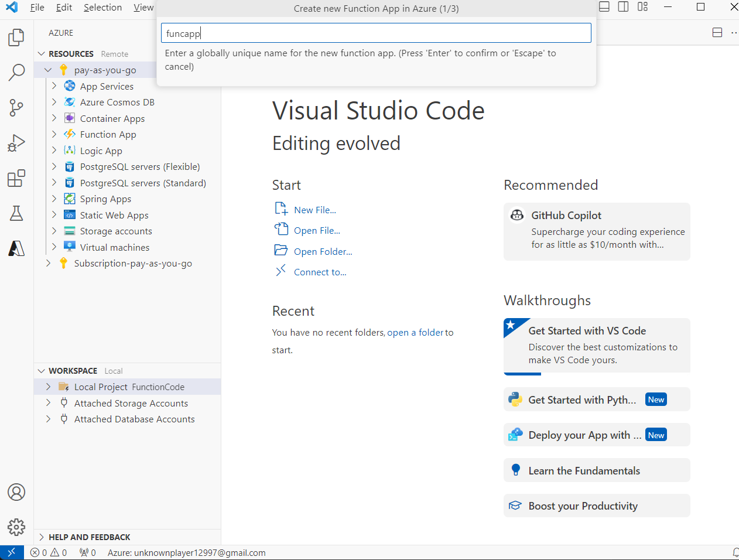Click the function app name input field
Image resolution: width=739 pixels, height=560 pixels.
[x=376, y=33]
